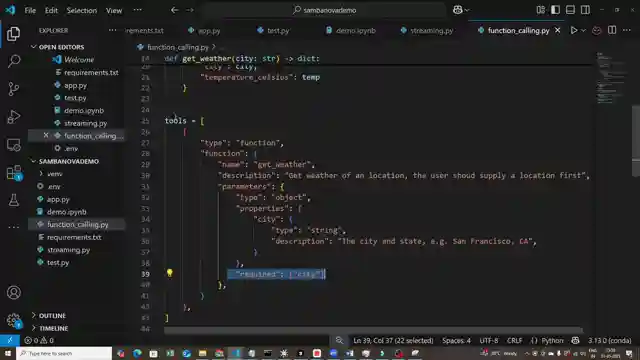Open the Run and Debug view
The width and height of the screenshot is (640, 360).
[13, 117]
